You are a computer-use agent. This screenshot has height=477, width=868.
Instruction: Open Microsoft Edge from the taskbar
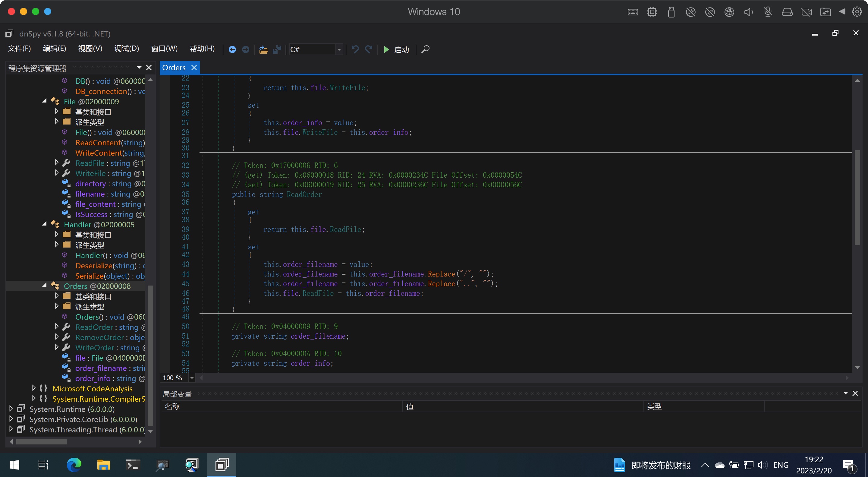coord(74,465)
